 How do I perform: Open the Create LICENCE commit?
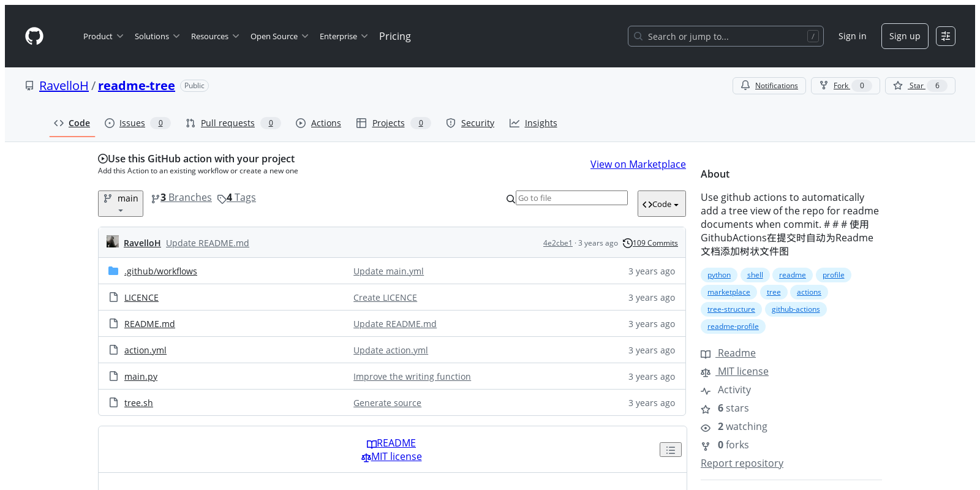[385, 298]
